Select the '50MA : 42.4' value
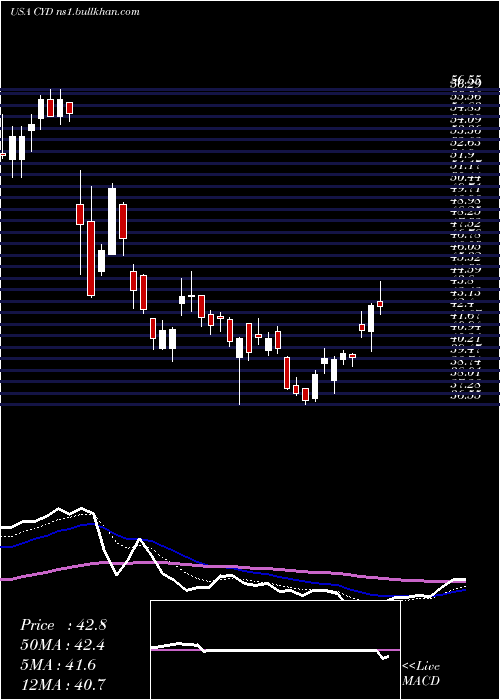This screenshot has height=700, width=500. pos(63,645)
